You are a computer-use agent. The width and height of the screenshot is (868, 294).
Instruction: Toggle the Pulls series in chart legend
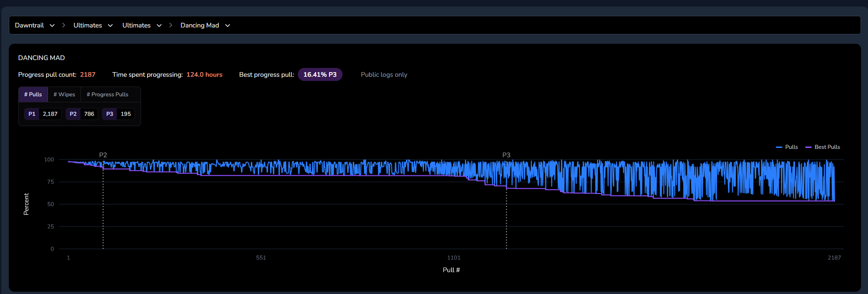coord(787,147)
